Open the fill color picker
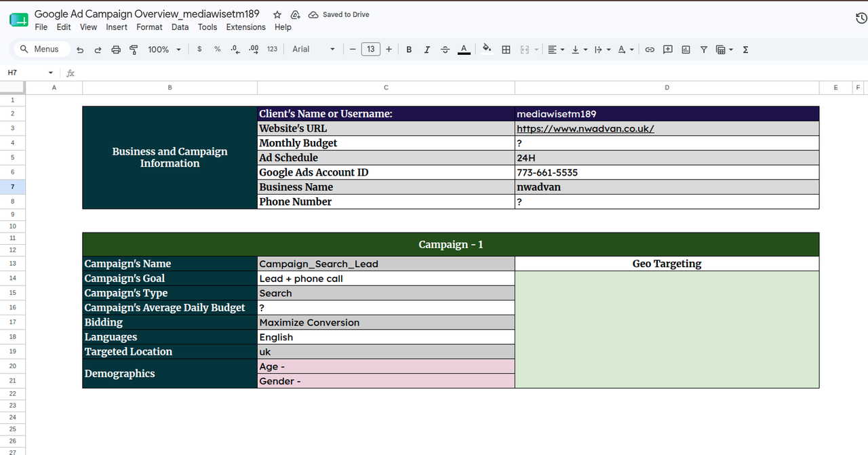The width and height of the screenshot is (868, 455). [x=486, y=50]
